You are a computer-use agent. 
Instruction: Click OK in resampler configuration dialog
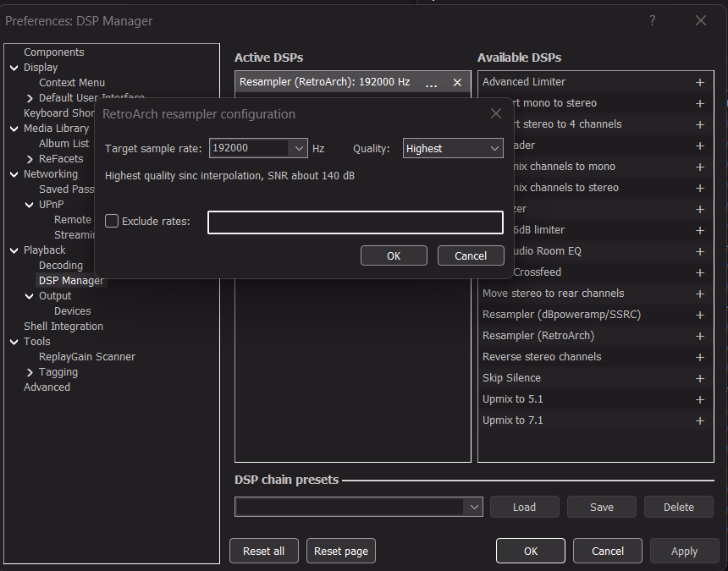(x=394, y=255)
